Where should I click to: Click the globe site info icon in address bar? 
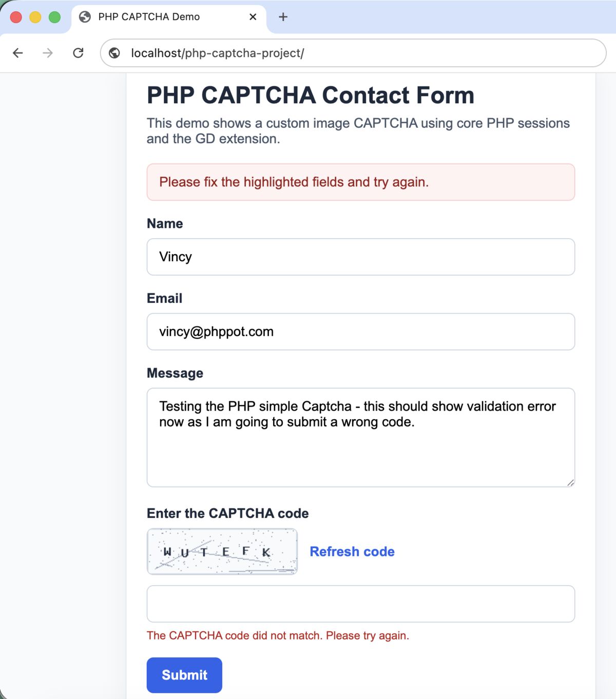[114, 53]
